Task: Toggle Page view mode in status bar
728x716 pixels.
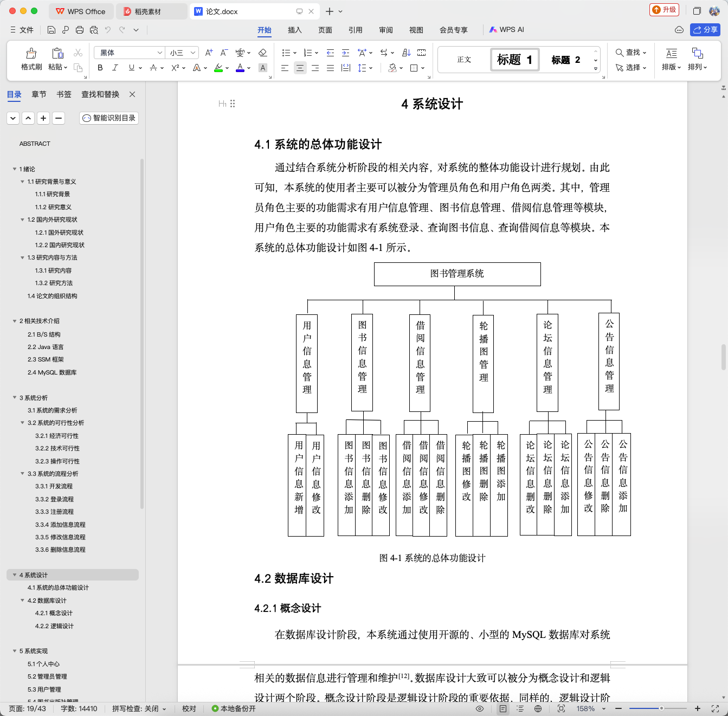Action: click(503, 708)
